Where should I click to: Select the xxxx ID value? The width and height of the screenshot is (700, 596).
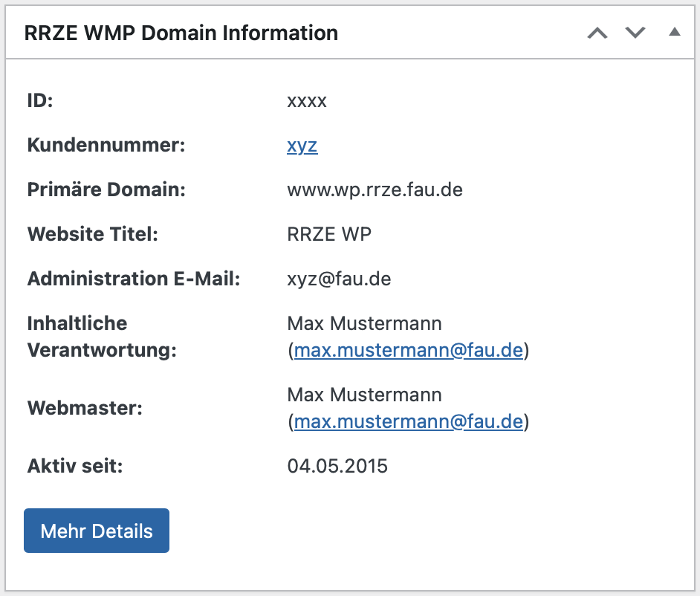[307, 101]
